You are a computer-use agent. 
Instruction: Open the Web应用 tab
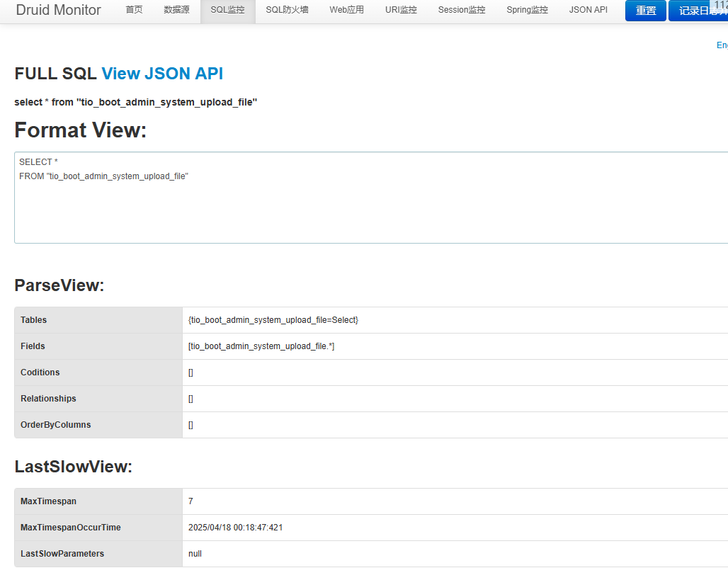[x=346, y=10]
